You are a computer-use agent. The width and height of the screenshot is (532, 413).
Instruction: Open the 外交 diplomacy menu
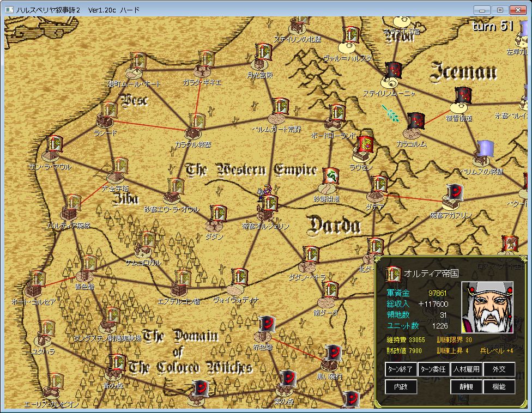tap(499, 369)
